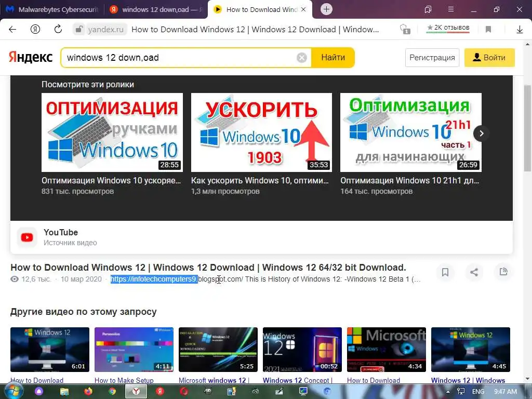The width and height of the screenshot is (532, 399).
Task: Switch to the Malwarebytes Cybersecurity tab
Action: (52, 9)
